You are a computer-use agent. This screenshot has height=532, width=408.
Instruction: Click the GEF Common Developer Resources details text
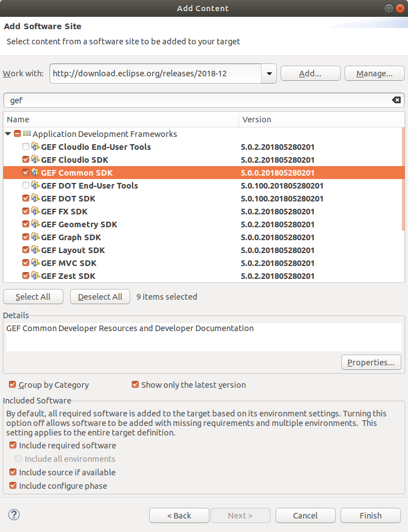pyautogui.click(x=130, y=328)
